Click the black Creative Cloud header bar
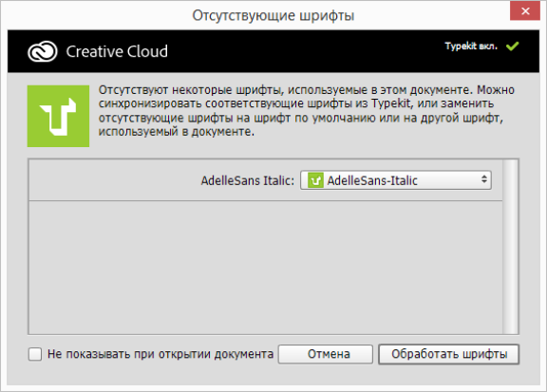Image resolution: width=547 pixels, height=392 pixels. point(273,51)
